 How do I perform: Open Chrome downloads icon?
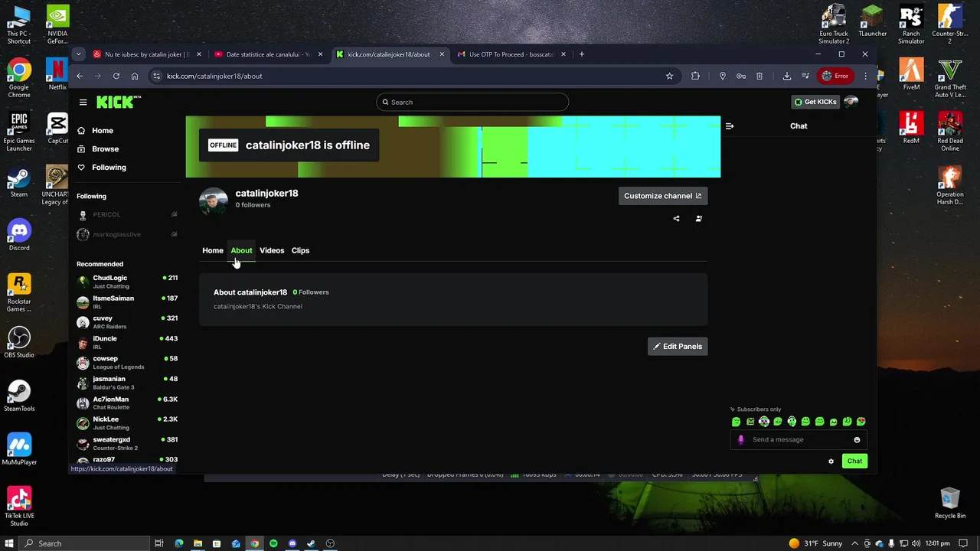click(786, 76)
